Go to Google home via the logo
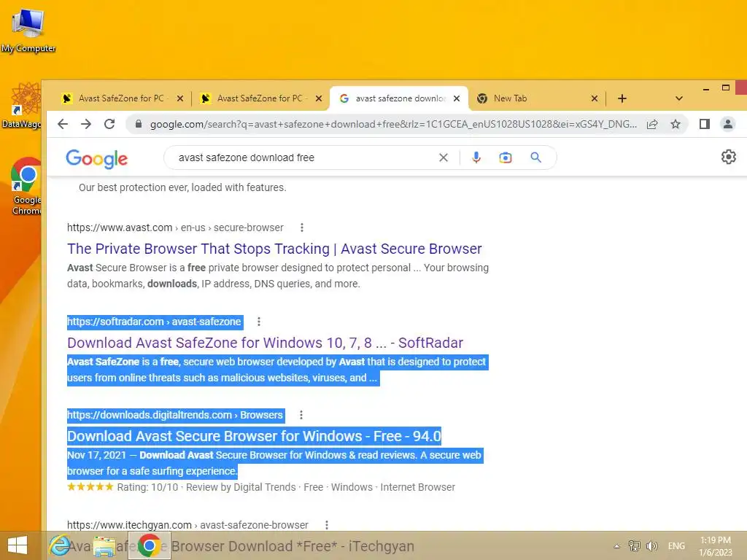Screen dimensions: 747x560 pos(97,158)
